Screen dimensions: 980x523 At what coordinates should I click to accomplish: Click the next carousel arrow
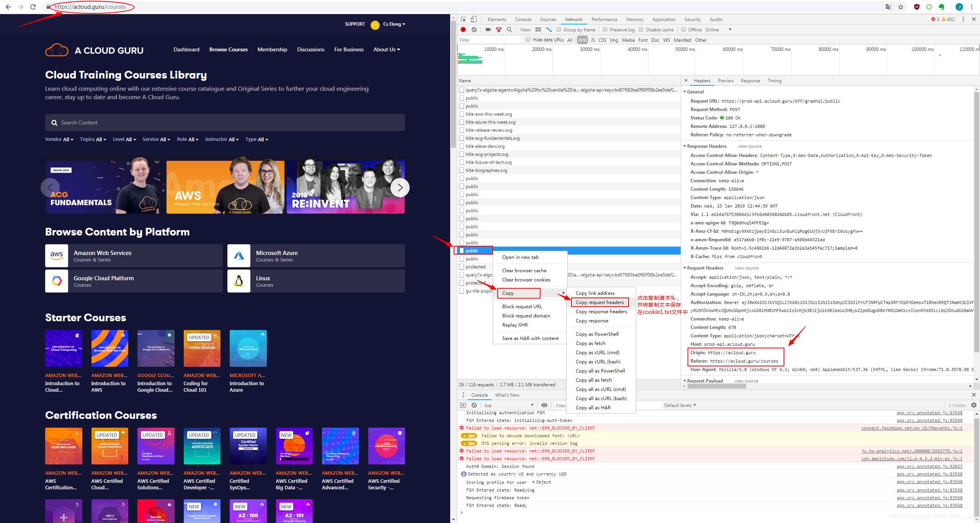tap(400, 188)
